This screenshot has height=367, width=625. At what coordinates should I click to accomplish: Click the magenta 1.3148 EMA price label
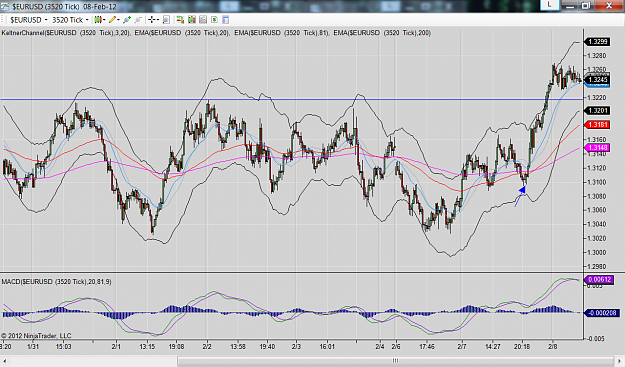597,148
